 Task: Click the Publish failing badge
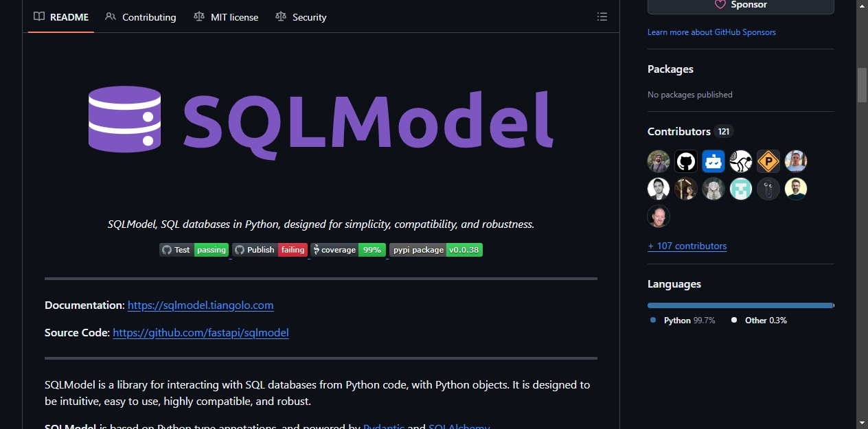(x=270, y=250)
